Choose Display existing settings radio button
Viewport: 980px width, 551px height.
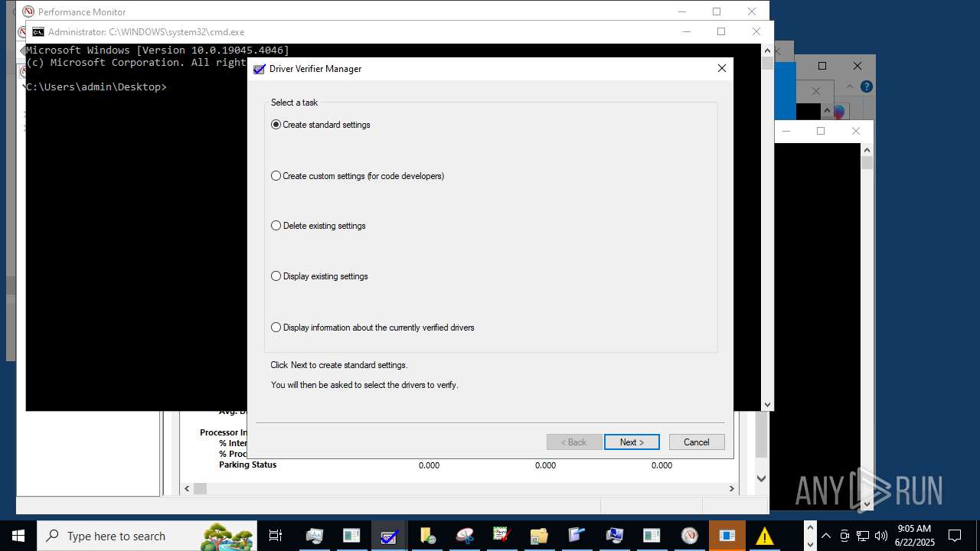tap(319, 276)
